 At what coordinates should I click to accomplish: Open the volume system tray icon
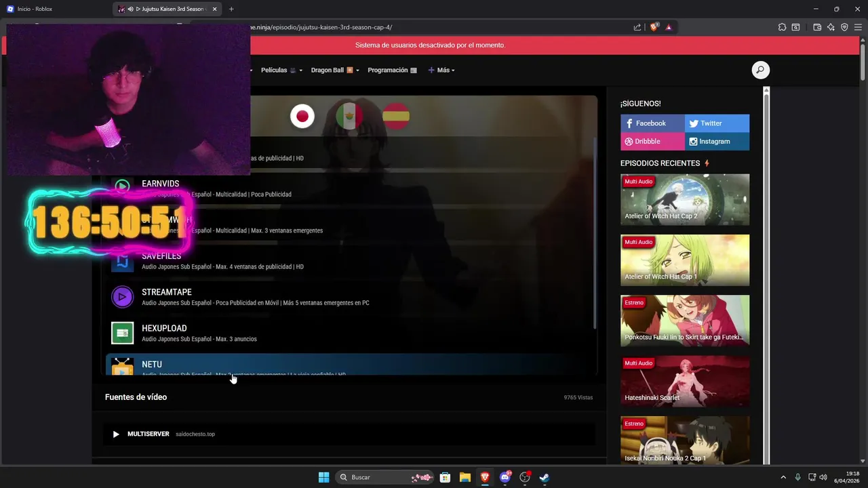tap(823, 477)
